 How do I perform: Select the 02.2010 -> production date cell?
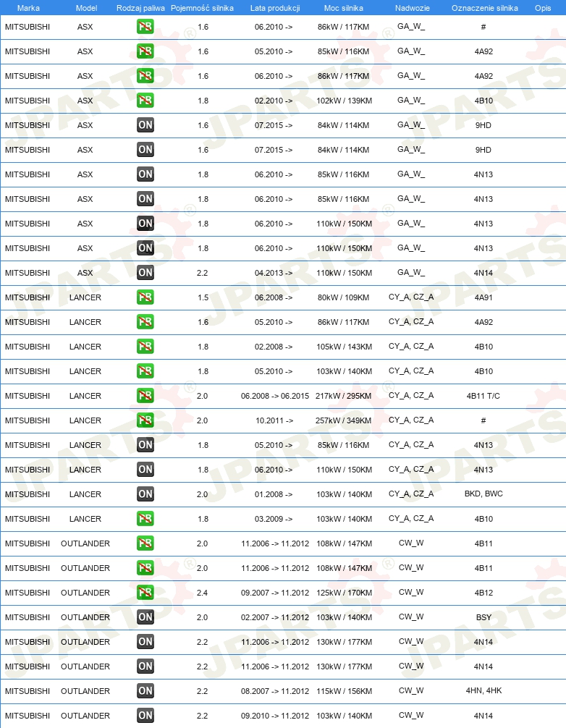coord(274,101)
